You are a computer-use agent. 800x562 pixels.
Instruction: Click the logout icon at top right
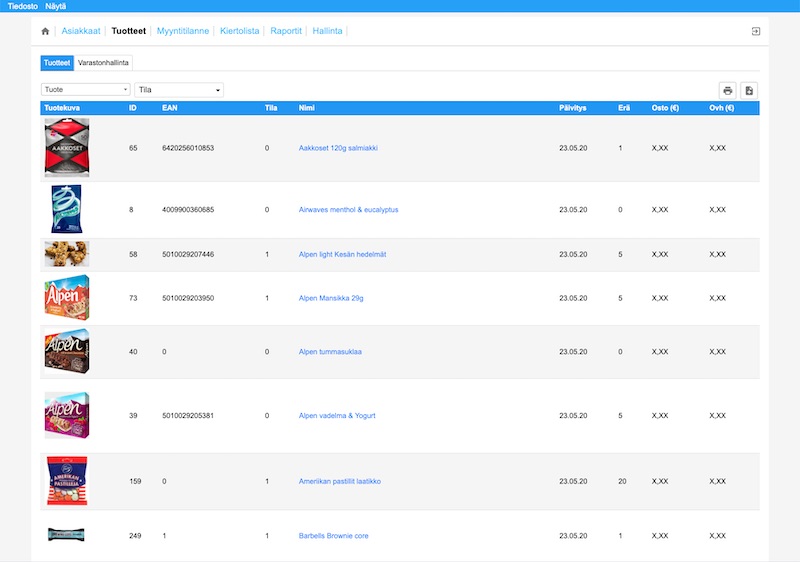coord(755,31)
